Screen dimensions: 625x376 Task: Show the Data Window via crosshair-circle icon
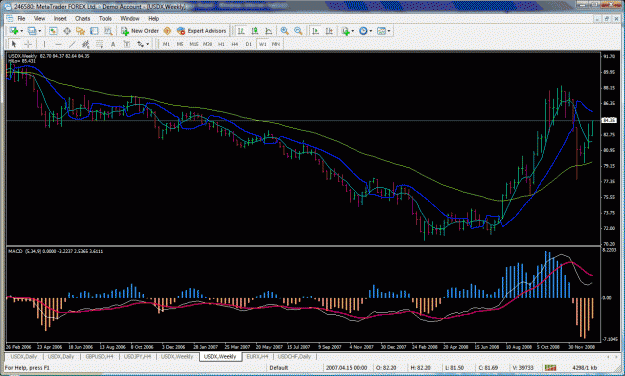(67, 31)
